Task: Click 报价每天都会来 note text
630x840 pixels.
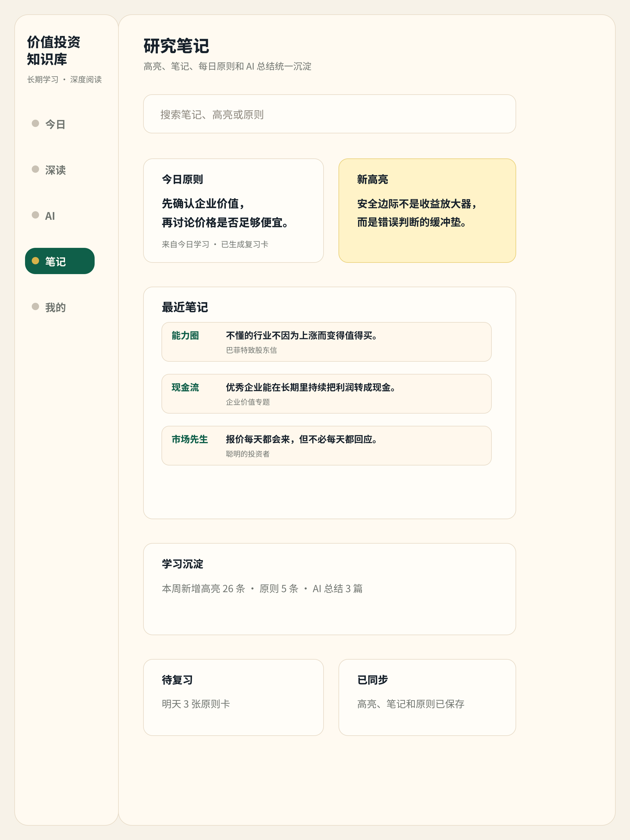Action: [302, 439]
